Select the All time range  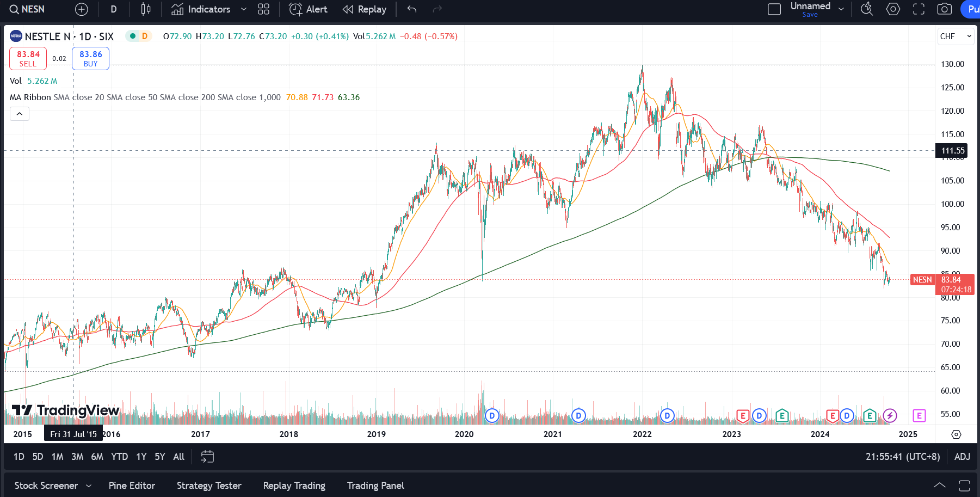[179, 457]
